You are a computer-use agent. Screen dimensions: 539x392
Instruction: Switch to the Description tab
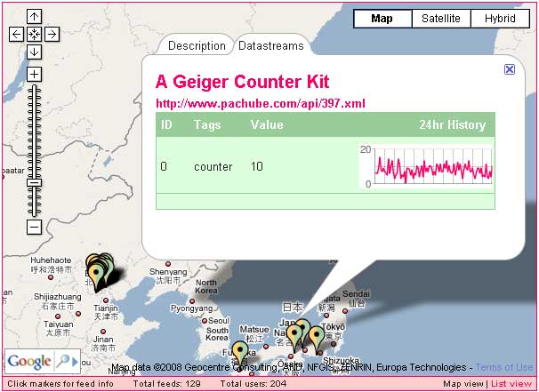point(197,45)
